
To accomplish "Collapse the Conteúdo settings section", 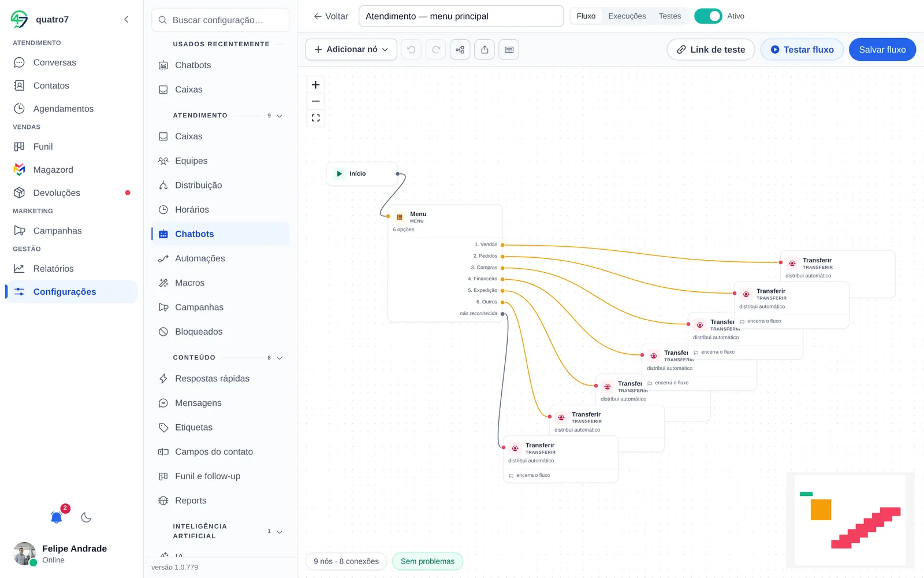I will pyautogui.click(x=280, y=358).
